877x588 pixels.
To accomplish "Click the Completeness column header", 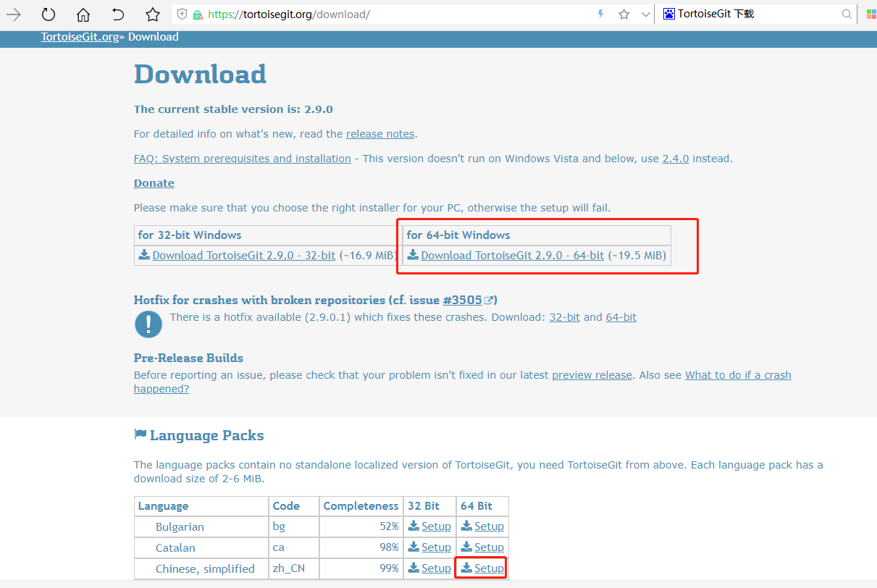I will click(x=361, y=506).
